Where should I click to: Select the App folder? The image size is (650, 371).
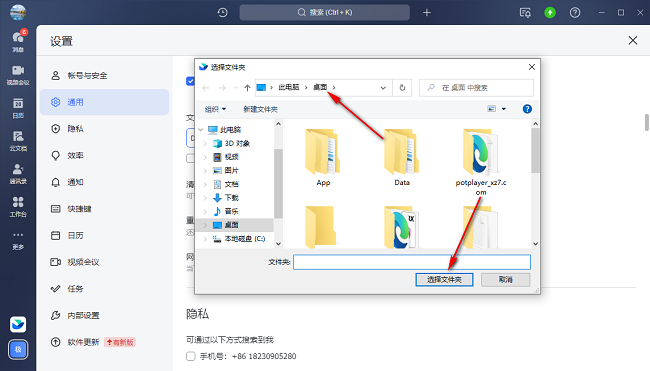click(323, 158)
